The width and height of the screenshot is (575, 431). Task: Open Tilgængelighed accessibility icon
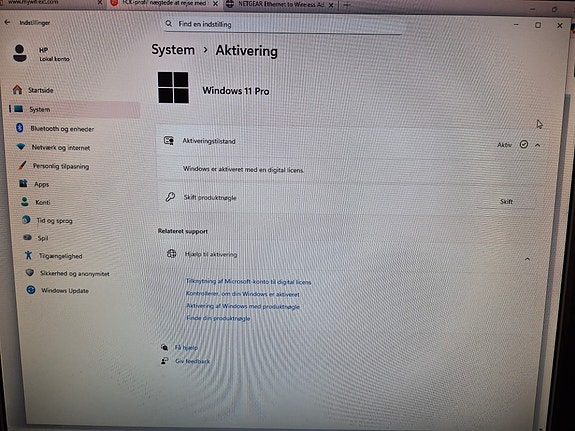[x=28, y=255]
